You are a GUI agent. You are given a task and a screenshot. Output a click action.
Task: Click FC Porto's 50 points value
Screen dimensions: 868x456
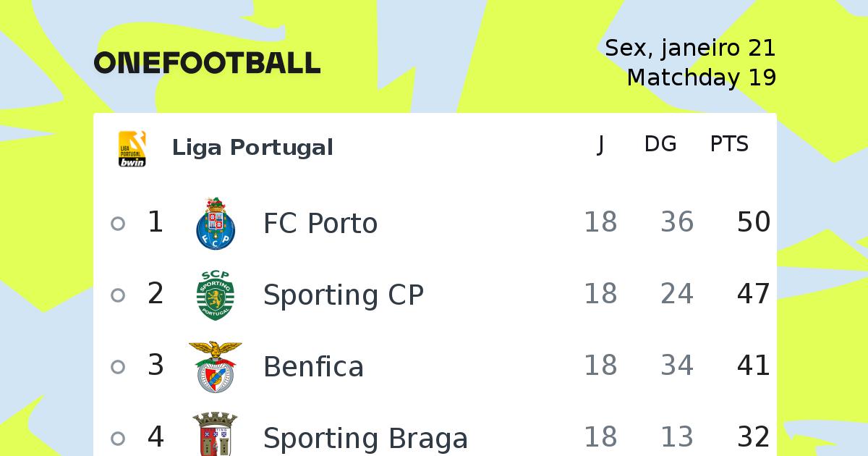754,222
